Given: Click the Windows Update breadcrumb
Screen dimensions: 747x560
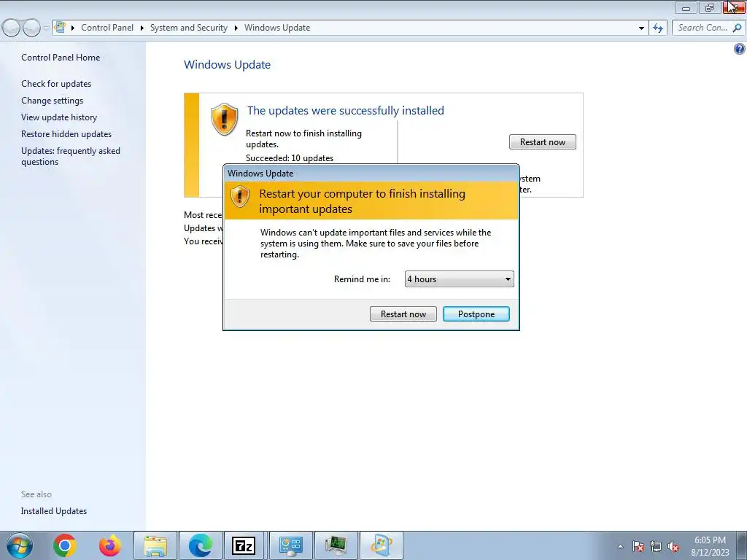Looking at the screenshot, I should pos(277,28).
